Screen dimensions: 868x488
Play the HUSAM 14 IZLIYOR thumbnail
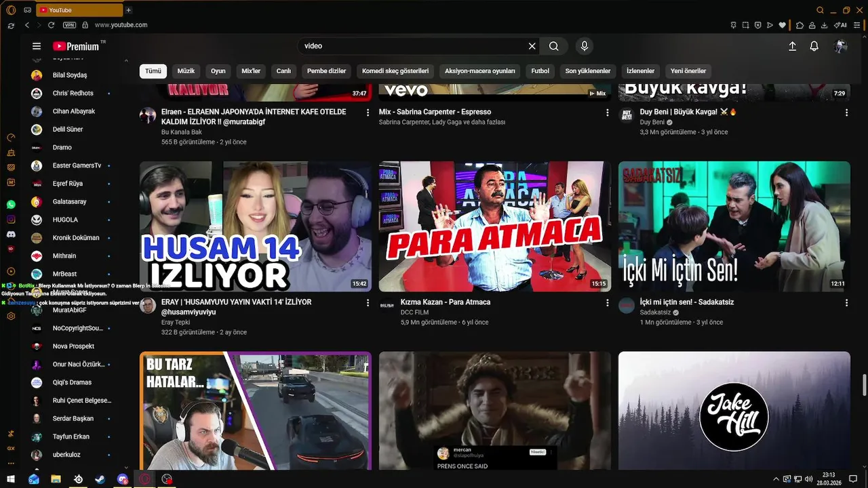tap(256, 226)
